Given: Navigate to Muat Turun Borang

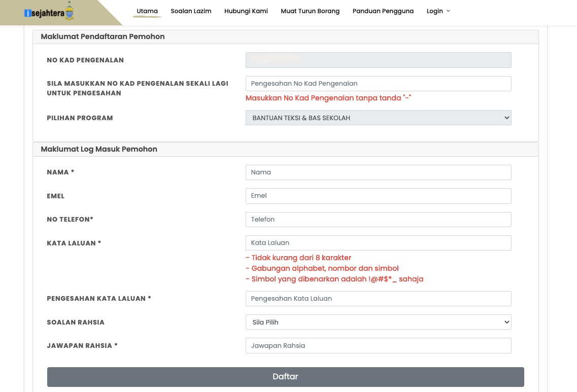Looking at the screenshot, I should click(310, 11).
